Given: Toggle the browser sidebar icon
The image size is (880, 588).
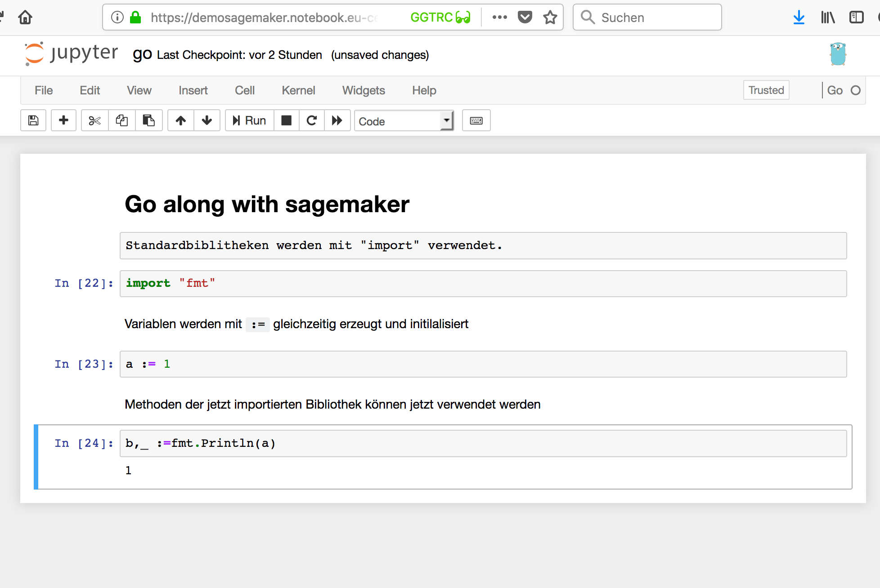Looking at the screenshot, I should [856, 18].
